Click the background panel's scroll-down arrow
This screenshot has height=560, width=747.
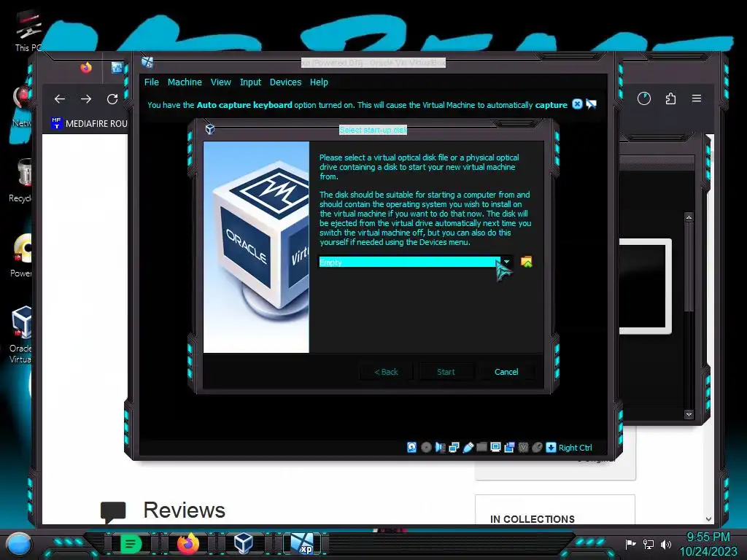(689, 415)
